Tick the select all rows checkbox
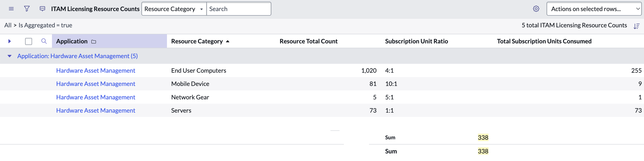 coord(29,41)
